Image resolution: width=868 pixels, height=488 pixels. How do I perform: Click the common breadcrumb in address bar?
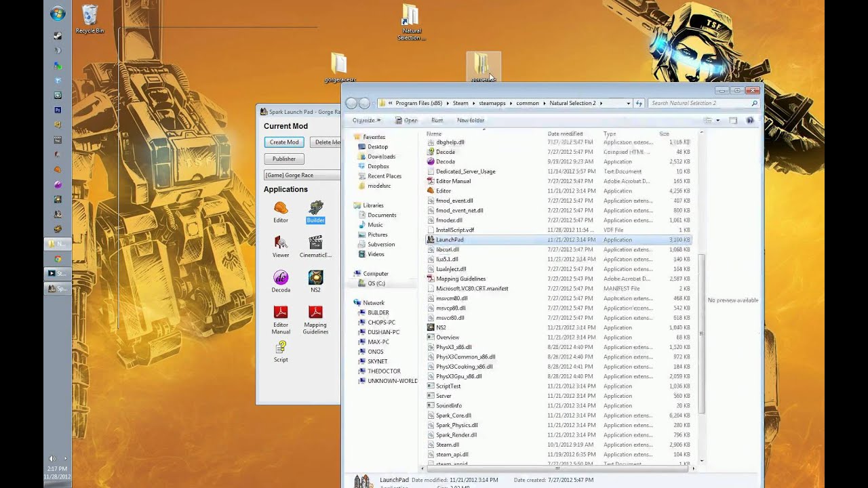[528, 103]
